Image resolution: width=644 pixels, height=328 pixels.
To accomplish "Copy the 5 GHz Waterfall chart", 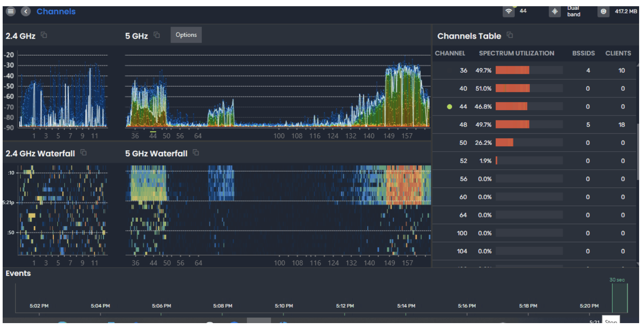I will coord(196,153).
